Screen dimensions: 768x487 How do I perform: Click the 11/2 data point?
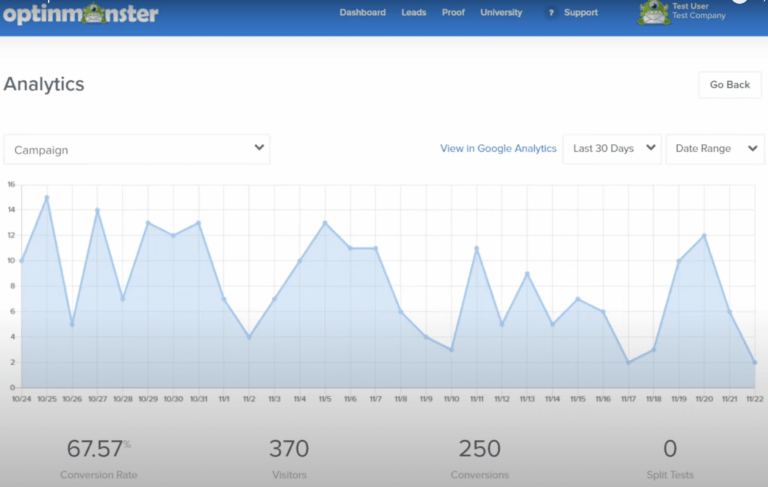coord(249,337)
